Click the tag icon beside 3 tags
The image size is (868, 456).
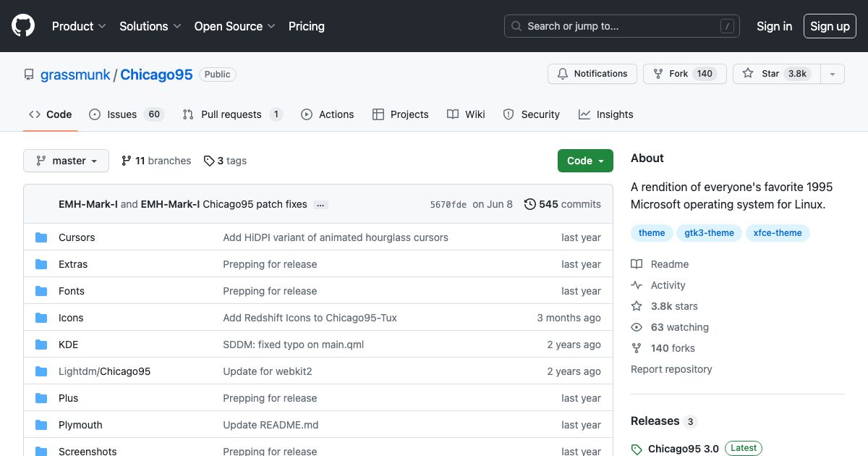pyautogui.click(x=208, y=161)
